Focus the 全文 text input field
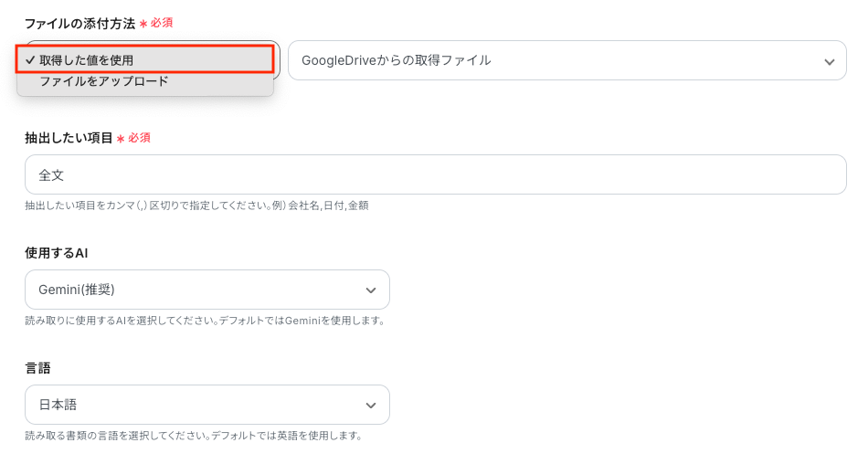This screenshot has height=464, width=868. click(x=435, y=174)
